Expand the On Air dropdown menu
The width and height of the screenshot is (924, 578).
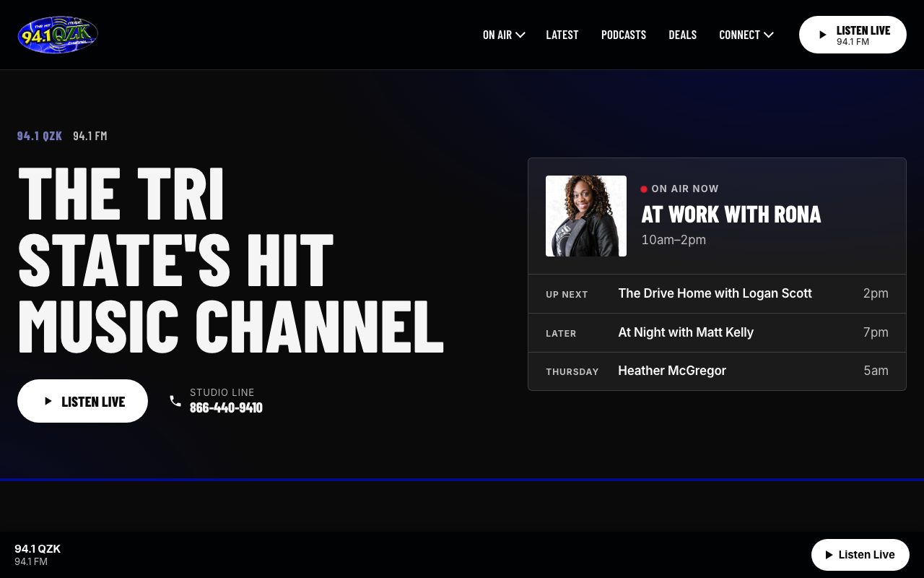coord(504,35)
